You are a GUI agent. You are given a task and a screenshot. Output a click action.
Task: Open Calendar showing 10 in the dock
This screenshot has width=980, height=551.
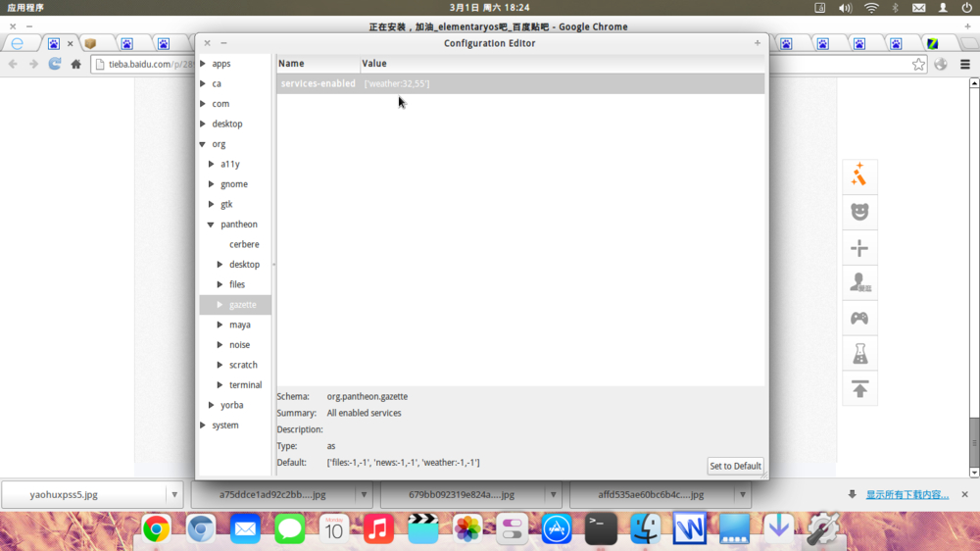point(334,529)
